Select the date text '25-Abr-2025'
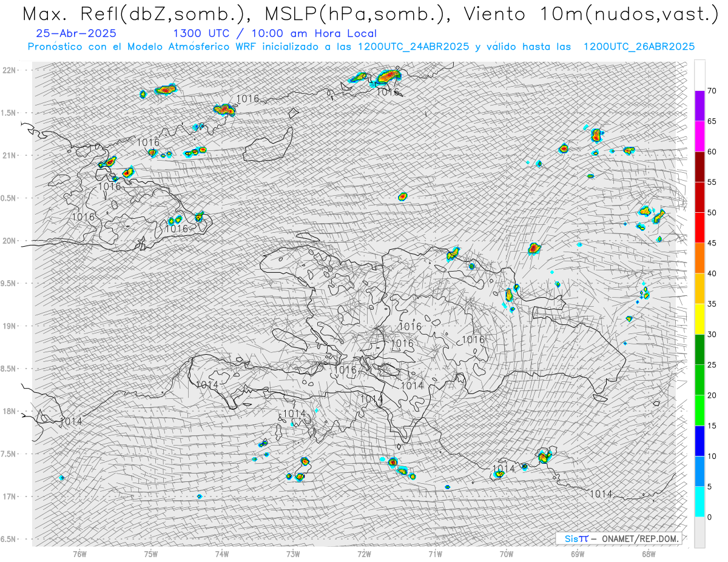Screen dimensions: 728x562 (x=76, y=34)
